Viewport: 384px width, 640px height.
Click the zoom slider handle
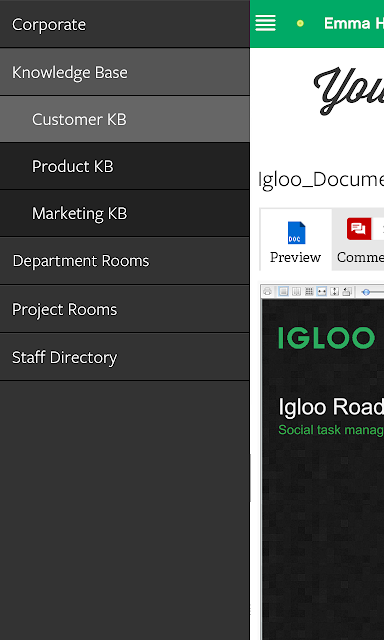point(366,292)
